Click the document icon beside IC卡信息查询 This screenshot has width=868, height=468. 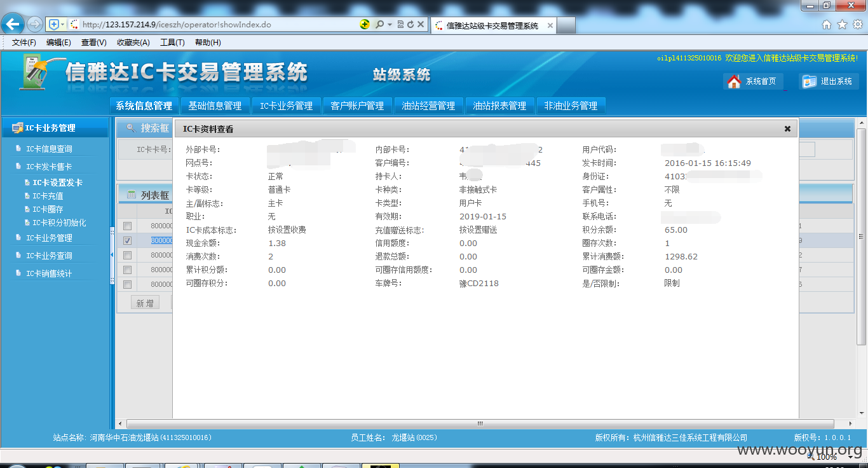click(x=18, y=149)
